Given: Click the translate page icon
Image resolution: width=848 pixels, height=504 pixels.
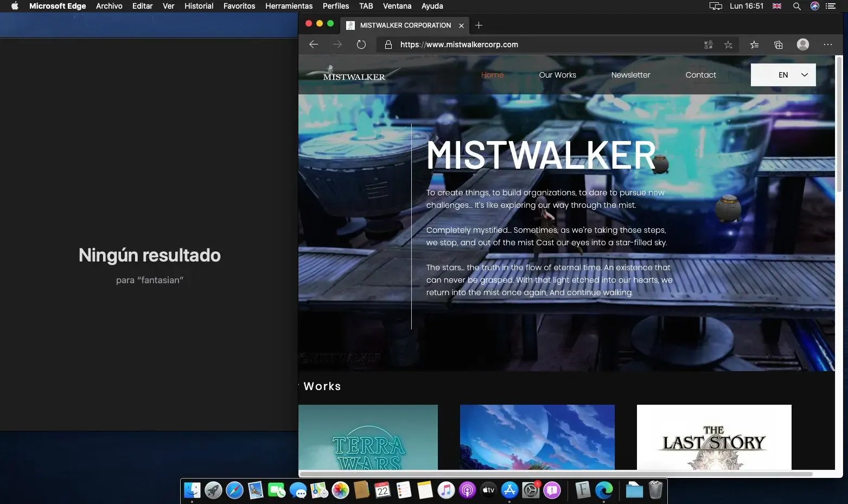Looking at the screenshot, I should click(x=708, y=45).
